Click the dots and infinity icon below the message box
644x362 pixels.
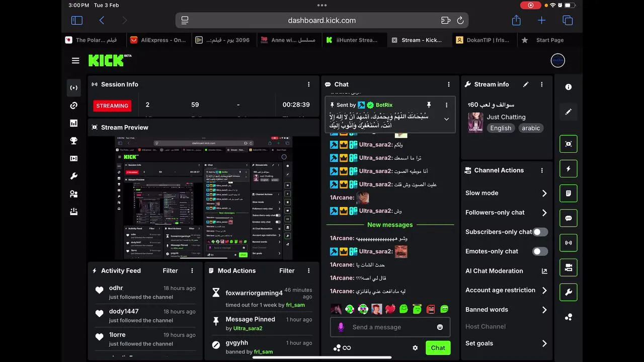pyautogui.click(x=342, y=348)
